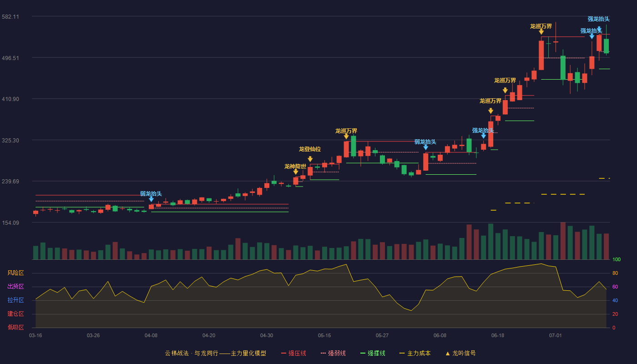Click the 06-08 date axis label
The height and width of the screenshot is (364, 637).
[440, 335]
